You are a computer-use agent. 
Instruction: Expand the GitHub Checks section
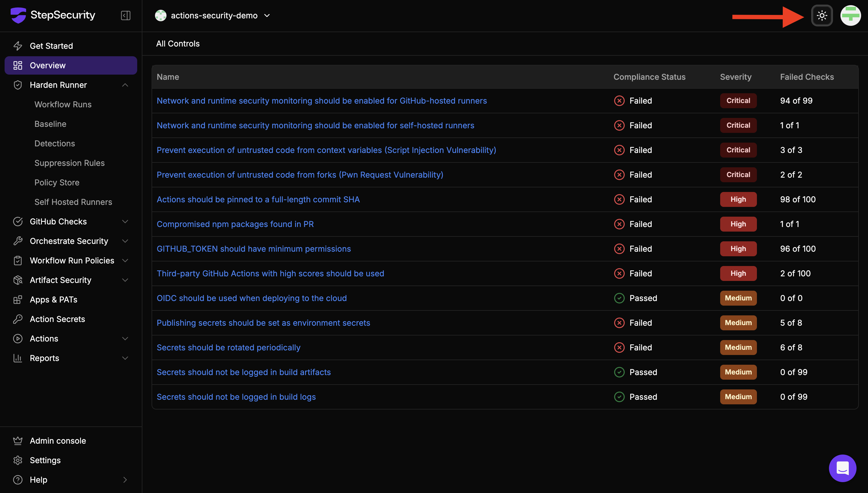pos(125,222)
